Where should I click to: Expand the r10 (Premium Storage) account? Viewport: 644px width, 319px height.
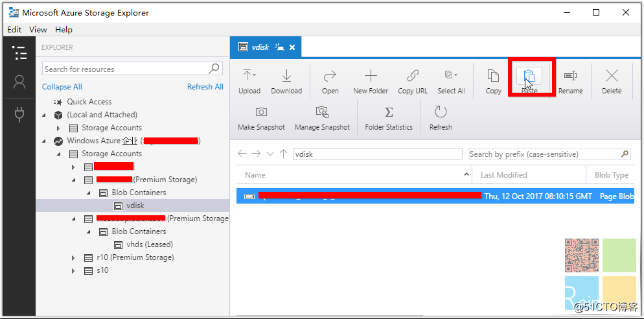point(73,258)
